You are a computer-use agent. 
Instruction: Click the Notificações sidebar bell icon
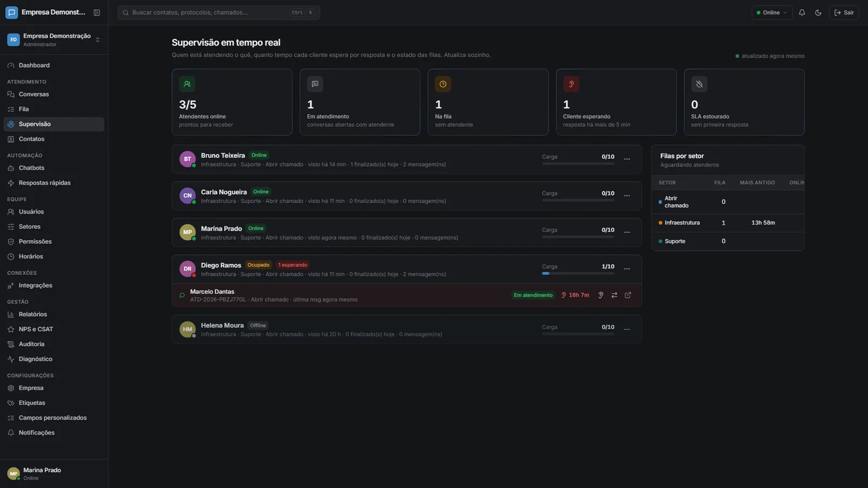[11, 433]
